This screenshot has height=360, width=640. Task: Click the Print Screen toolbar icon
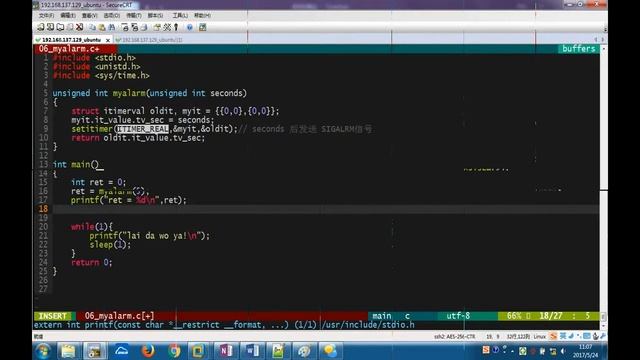pos(125,27)
